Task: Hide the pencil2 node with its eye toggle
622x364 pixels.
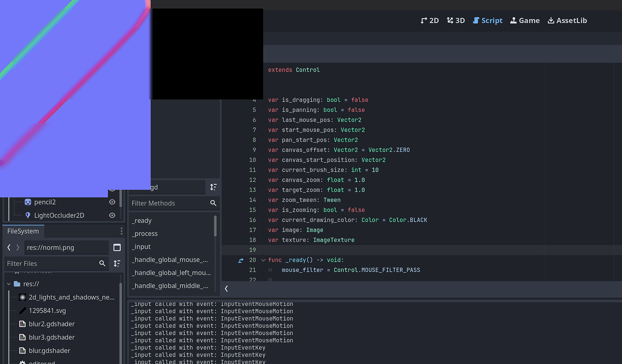Action: [113, 202]
